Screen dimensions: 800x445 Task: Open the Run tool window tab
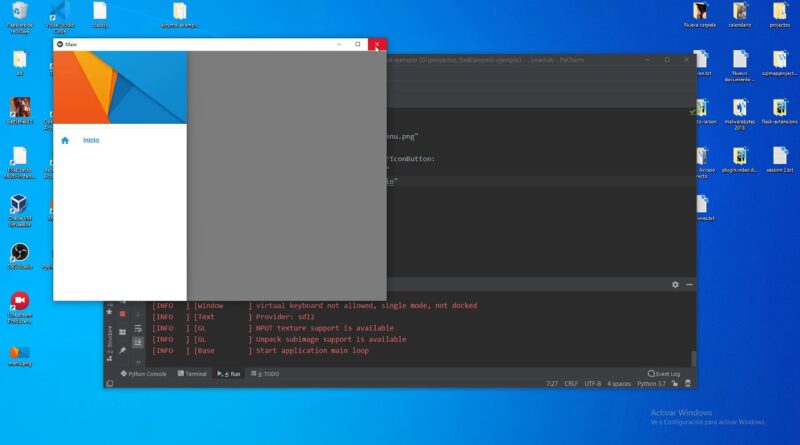tap(229, 374)
